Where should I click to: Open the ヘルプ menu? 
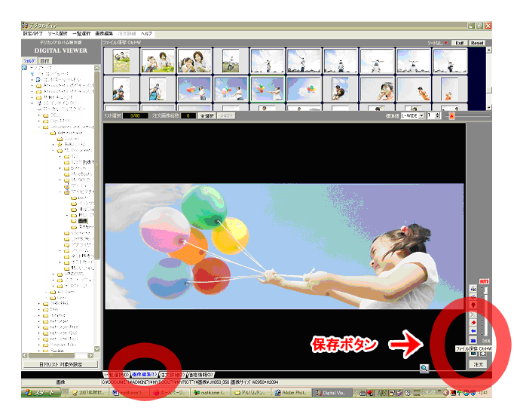click(146, 33)
